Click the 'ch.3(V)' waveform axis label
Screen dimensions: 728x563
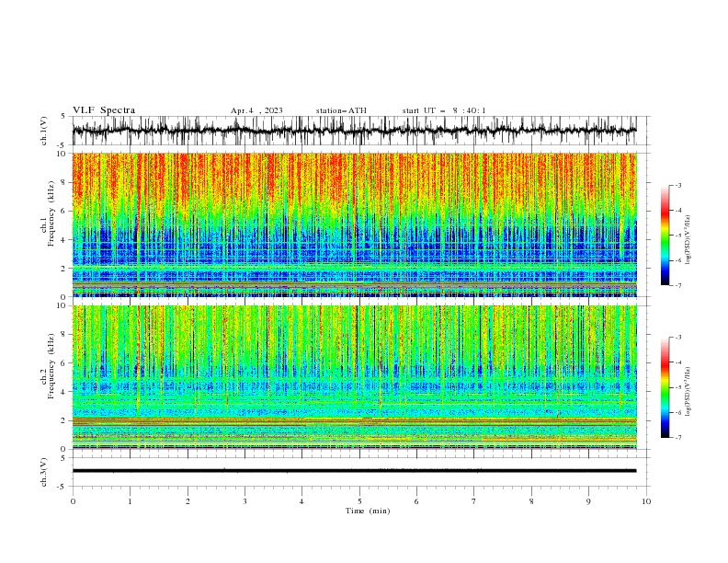tap(44, 472)
